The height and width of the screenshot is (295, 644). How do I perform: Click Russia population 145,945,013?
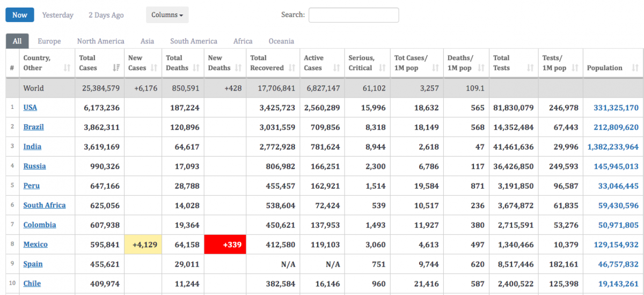(616, 166)
